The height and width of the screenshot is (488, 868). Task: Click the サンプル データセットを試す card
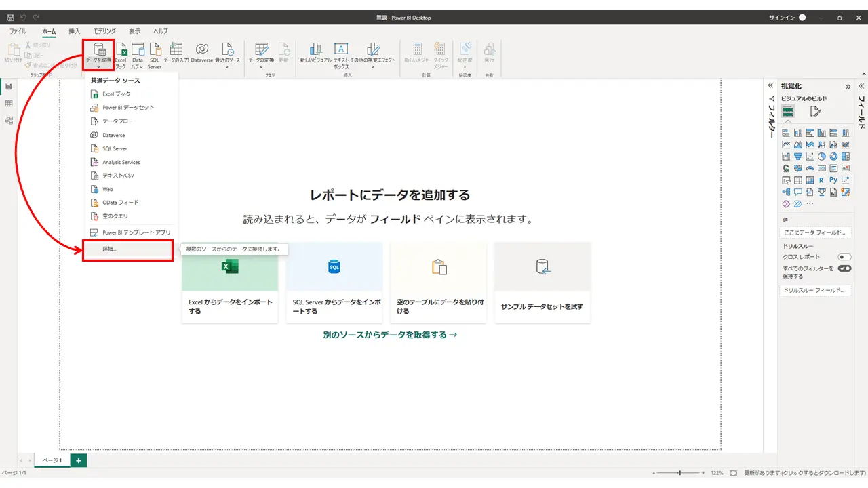pyautogui.click(x=542, y=283)
